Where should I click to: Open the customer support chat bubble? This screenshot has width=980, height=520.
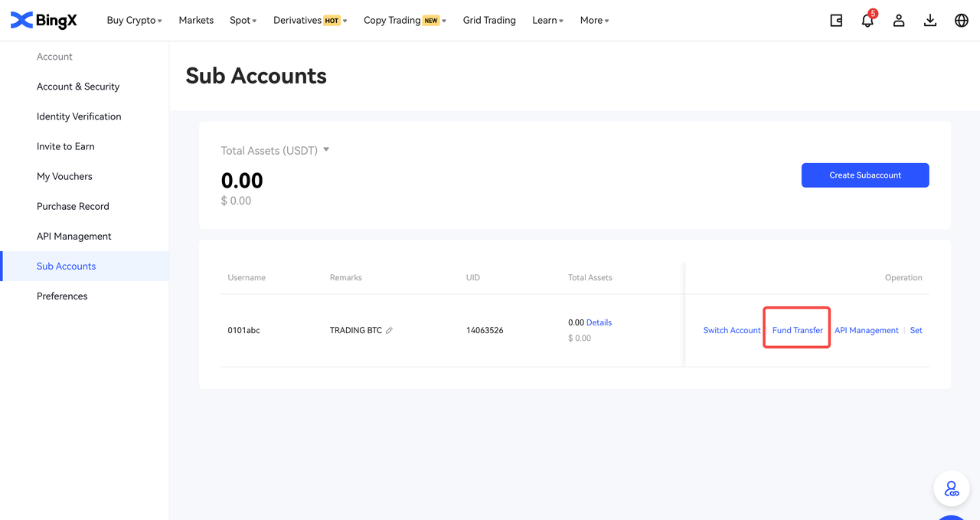(x=952, y=489)
